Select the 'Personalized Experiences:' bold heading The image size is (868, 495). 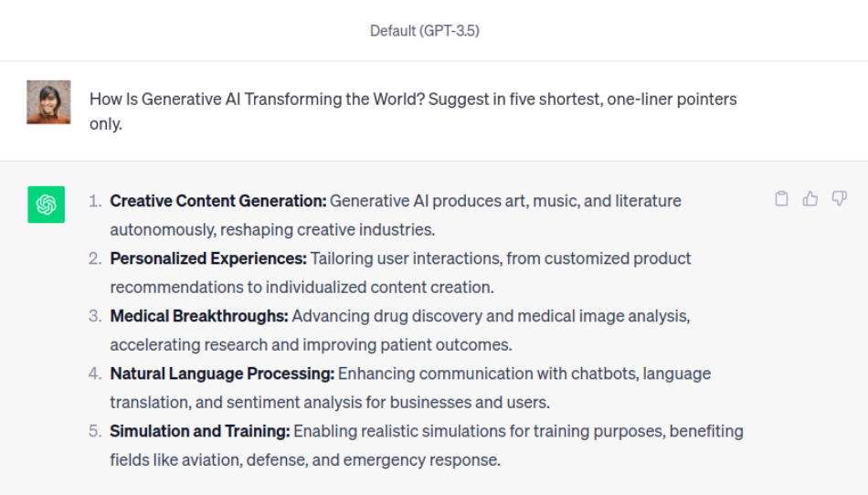click(x=208, y=258)
